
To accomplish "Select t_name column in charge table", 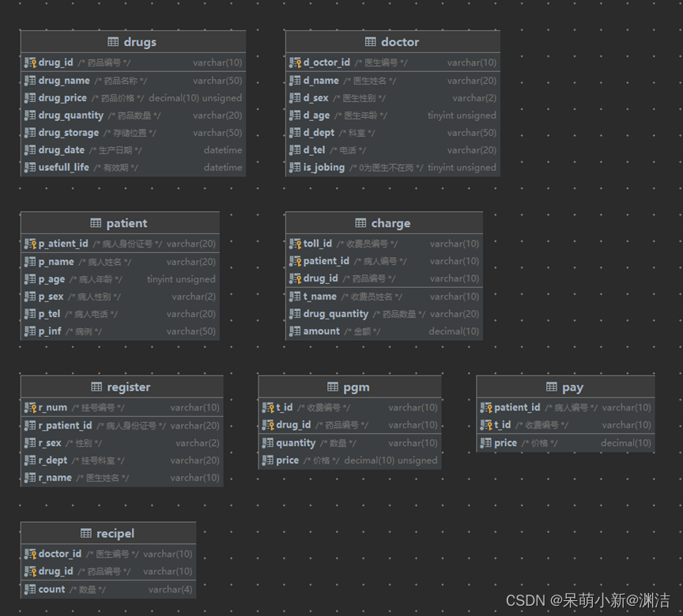I will [319, 297].
